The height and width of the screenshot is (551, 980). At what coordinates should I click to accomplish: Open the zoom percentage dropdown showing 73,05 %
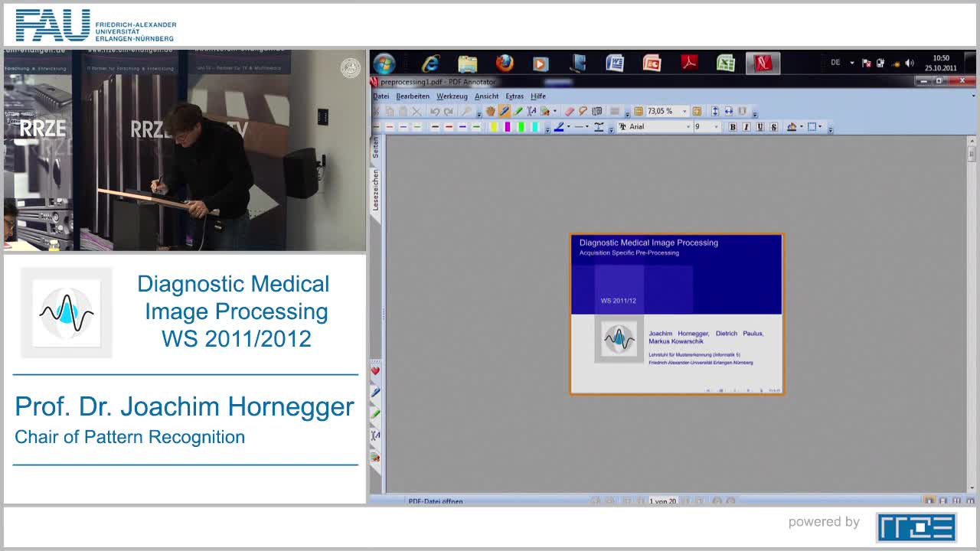(x=684, y=111)
